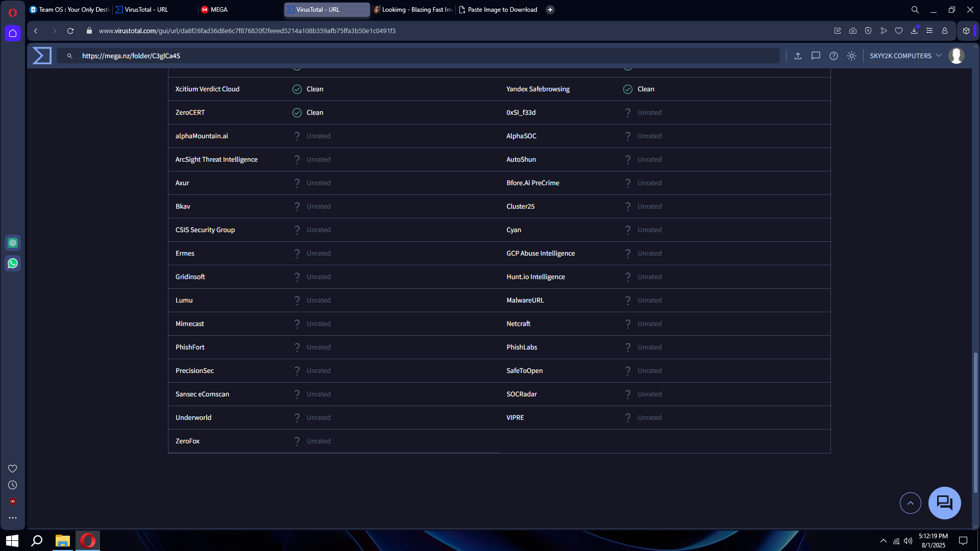Click the Opera menu logo

point(13,12)
